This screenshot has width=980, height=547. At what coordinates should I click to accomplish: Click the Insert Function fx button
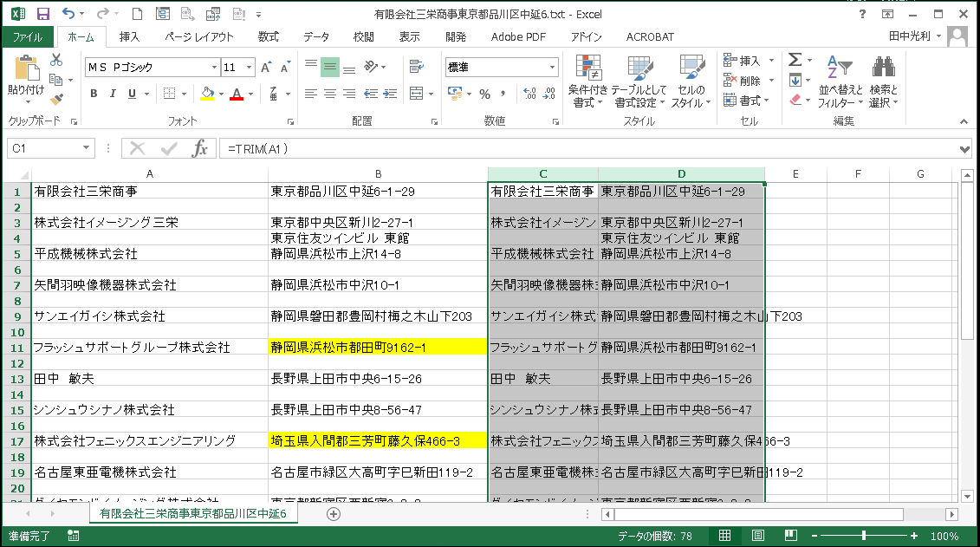click(x=200, y=149)
